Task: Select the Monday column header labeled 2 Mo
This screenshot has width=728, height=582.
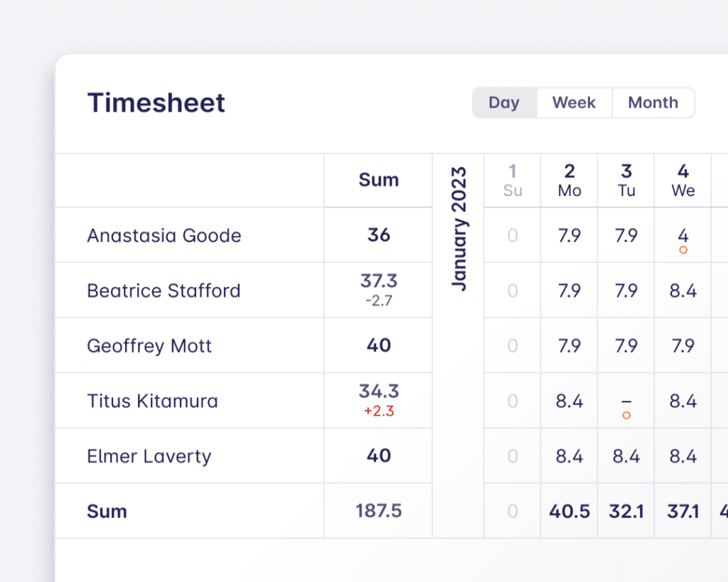Action: coord(569,180)
